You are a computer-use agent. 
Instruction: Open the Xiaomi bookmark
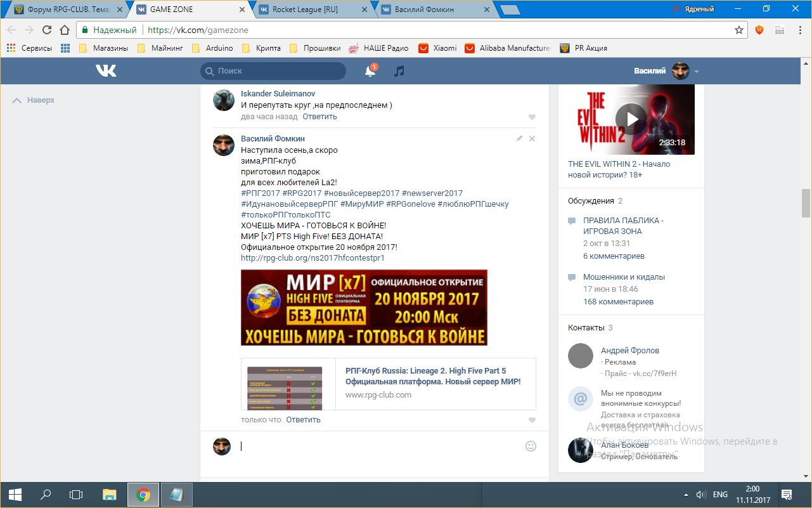(x=438, y=48)
